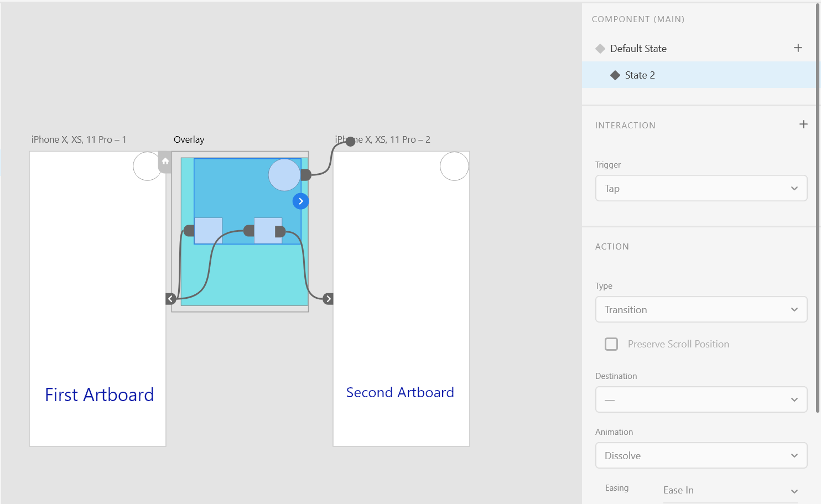
Task: Click the right interaction handle on Overlay artboard
Action: pos(328,298)
